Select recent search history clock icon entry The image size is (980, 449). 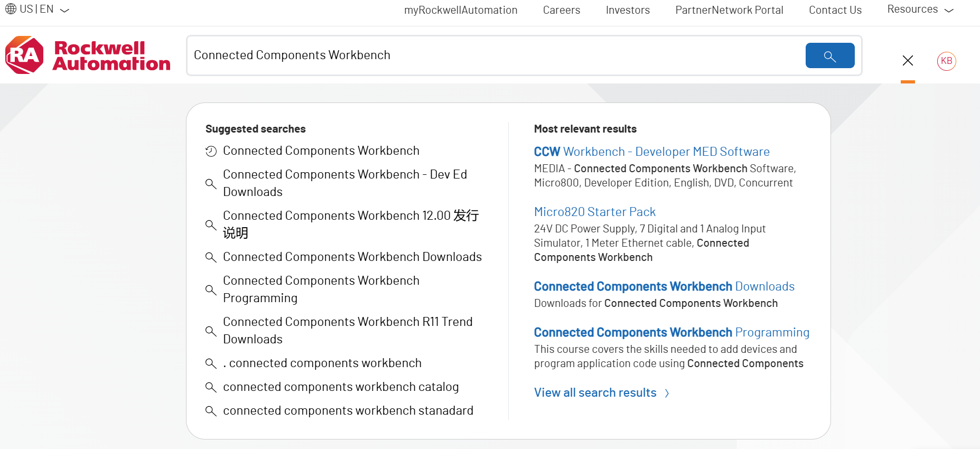(x=211, y=151)
